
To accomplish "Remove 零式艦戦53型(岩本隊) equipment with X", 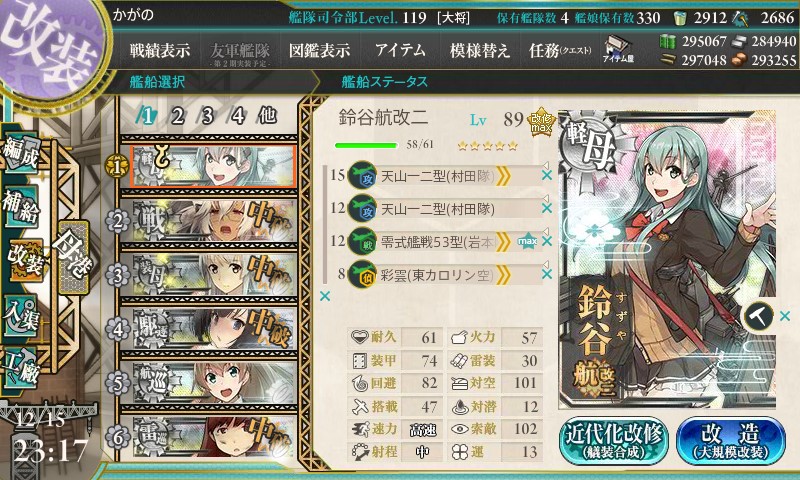I will click(x=546, y=241).
